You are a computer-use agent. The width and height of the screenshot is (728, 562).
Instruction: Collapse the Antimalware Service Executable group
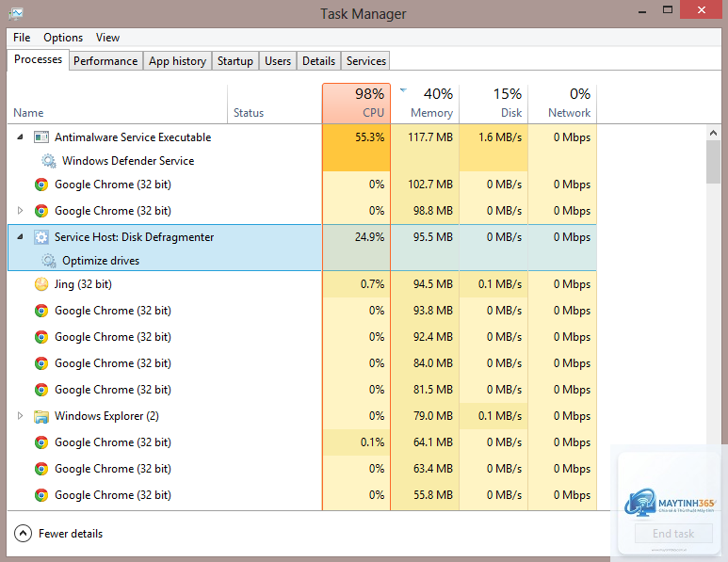(20, 137)
